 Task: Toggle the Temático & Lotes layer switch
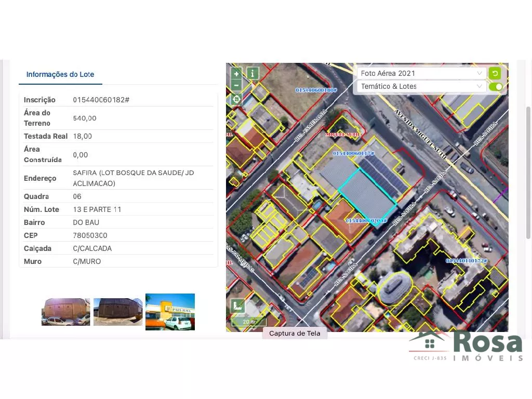pyautogui.click(x=496, y=87)
